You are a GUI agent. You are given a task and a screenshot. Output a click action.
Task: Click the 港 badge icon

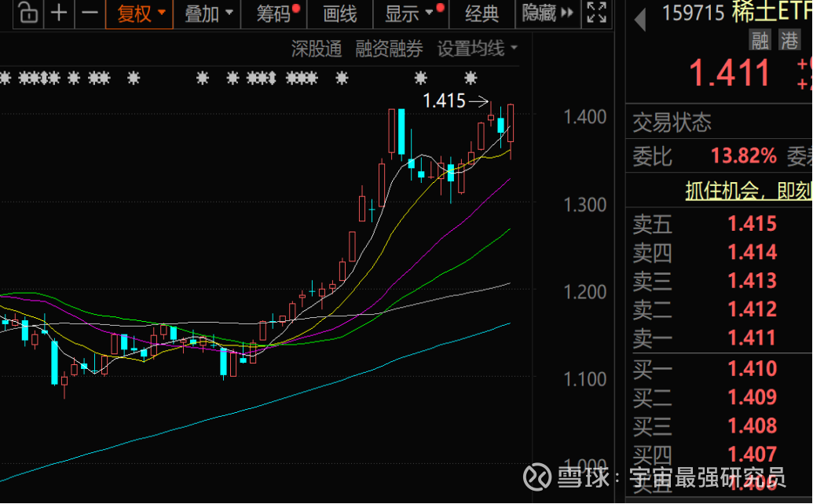click(x=789, y=40)
